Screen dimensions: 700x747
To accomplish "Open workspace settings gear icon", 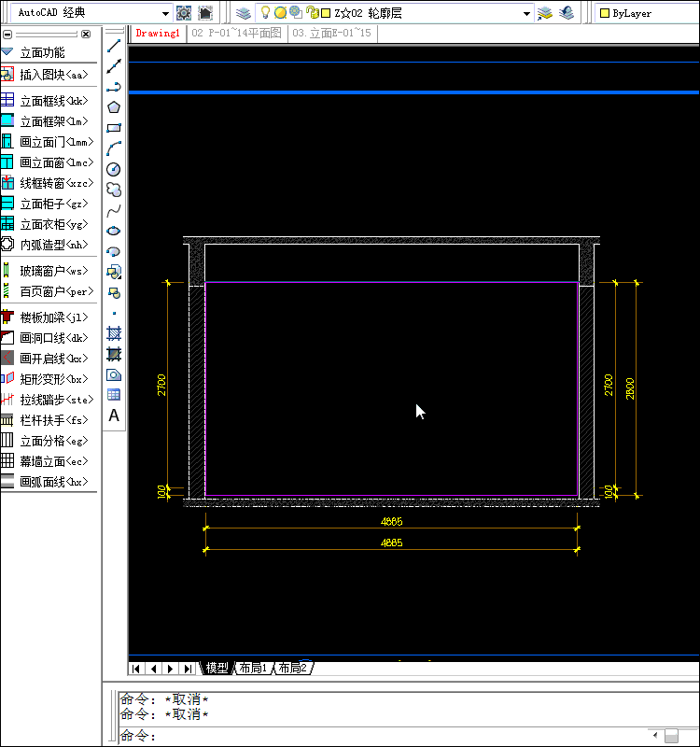I will click(x=184, y=13).
